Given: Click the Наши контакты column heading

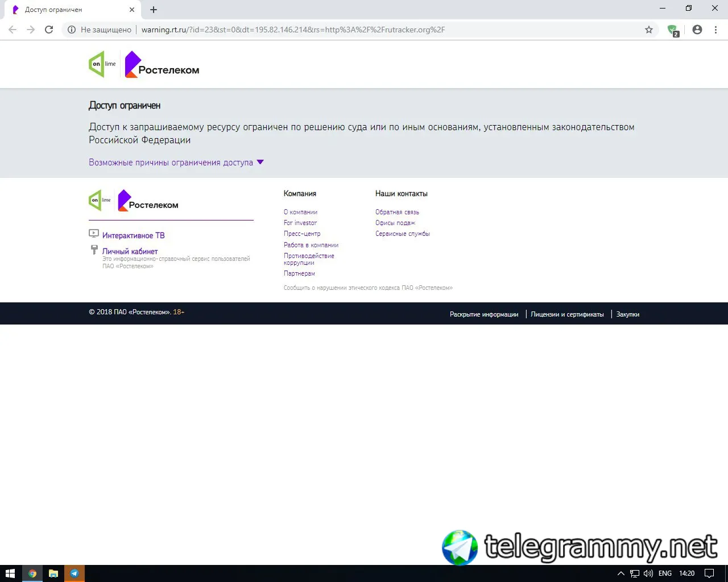Looking at the screenshot, I should click(x=402, y=194).
